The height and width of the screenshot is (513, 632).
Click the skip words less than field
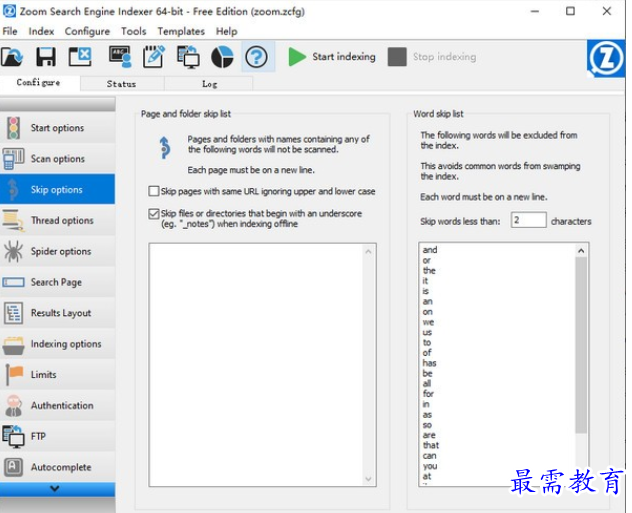(528, 220)
